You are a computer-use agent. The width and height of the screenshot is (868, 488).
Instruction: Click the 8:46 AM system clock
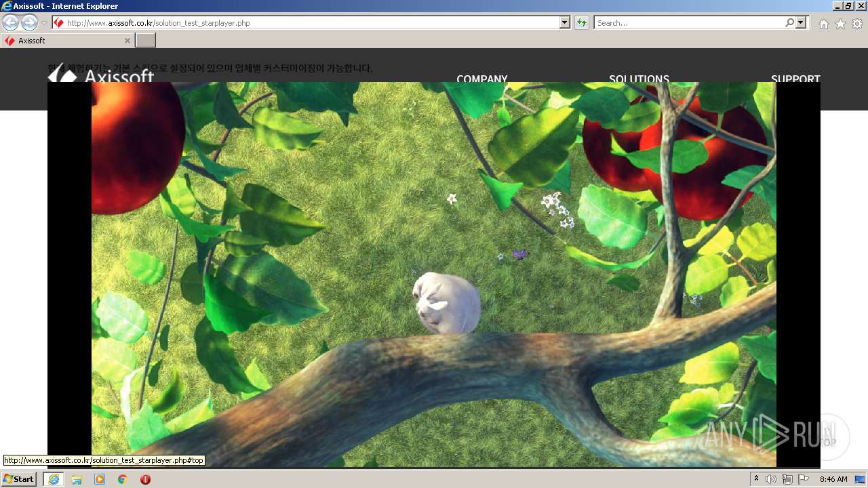click(x=833, y=479)
